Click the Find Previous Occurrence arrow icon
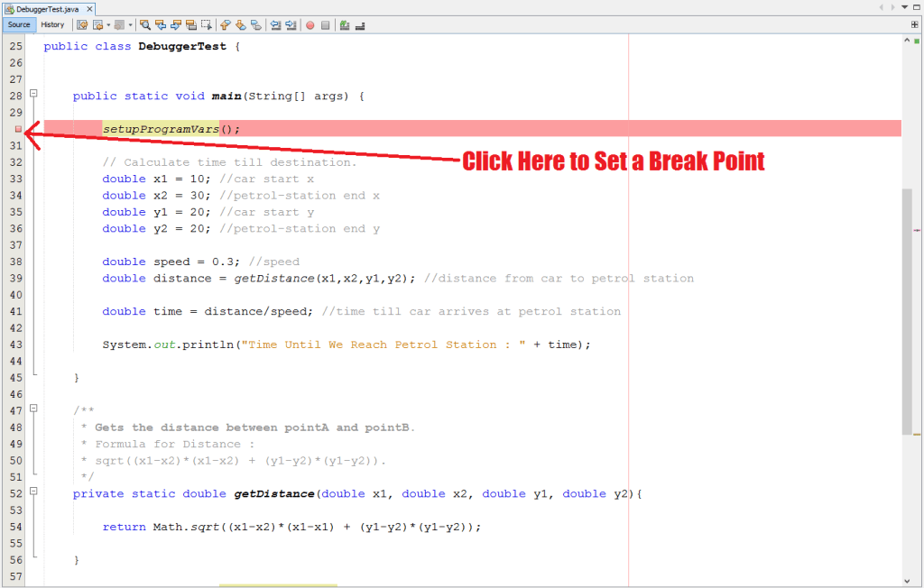Image resolution: width=924 pixels, height=588 pixels. (162, 26)
